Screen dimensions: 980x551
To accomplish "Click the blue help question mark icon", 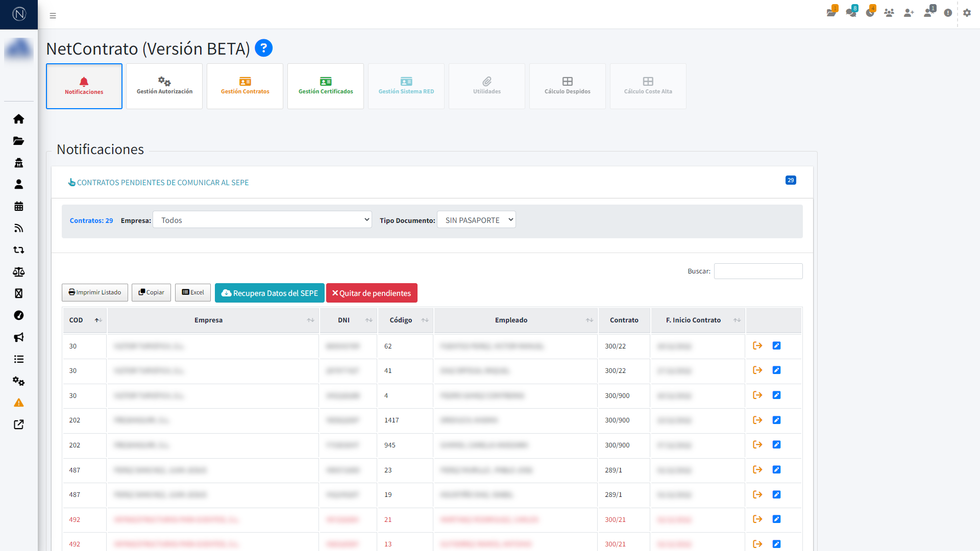I will point(263,48).
